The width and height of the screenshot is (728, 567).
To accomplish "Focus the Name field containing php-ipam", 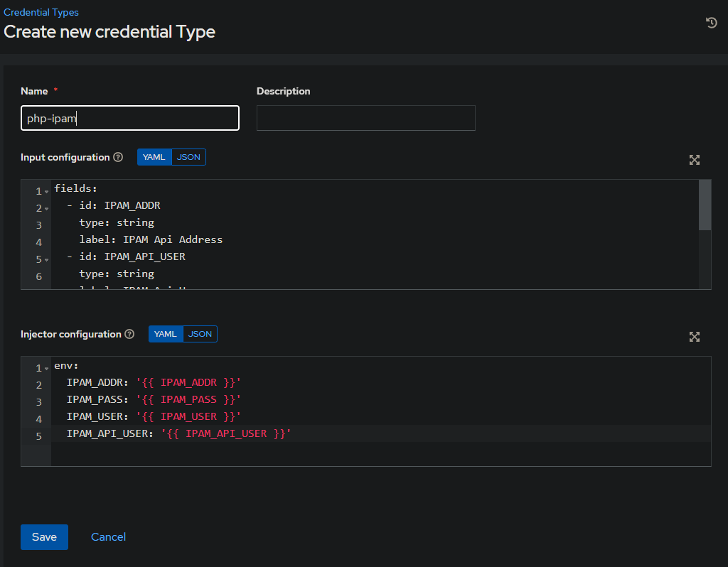I will pos(129,118).
